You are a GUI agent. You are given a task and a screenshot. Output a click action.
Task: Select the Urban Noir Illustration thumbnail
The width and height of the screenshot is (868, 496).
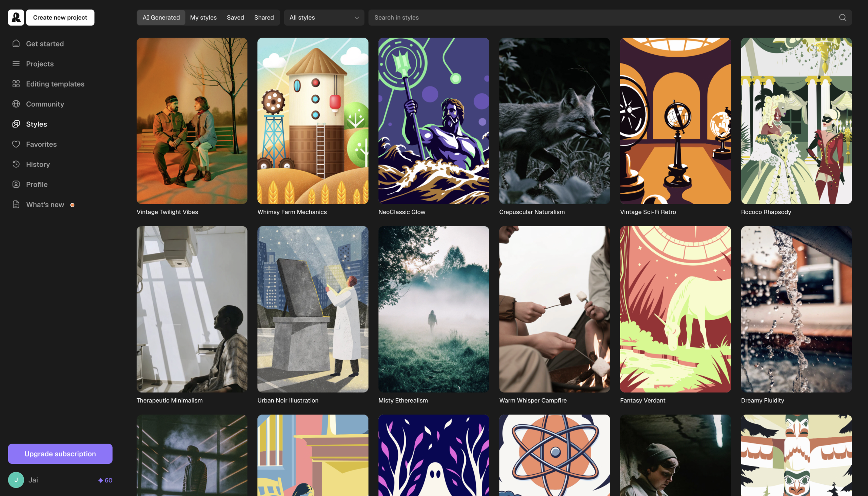313,309
